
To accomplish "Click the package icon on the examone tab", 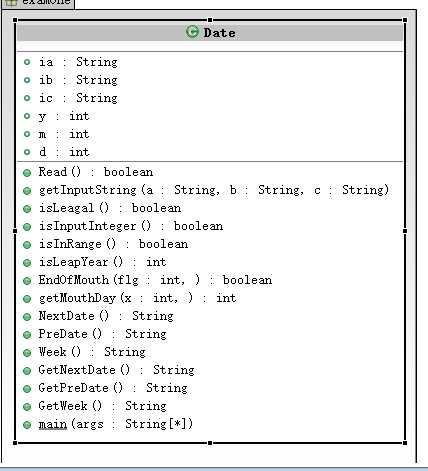I will point(11,2).
